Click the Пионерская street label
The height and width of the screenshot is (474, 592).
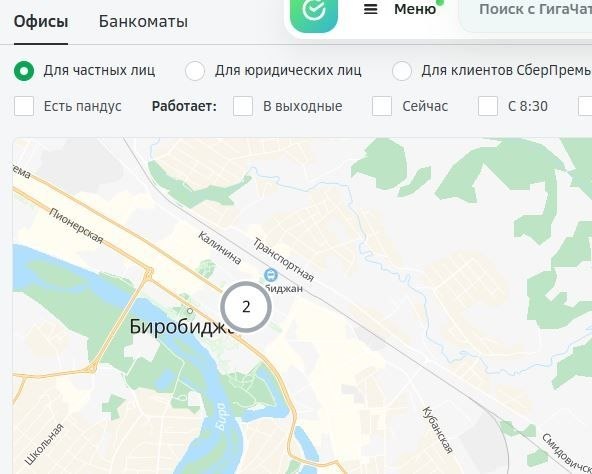(x=76, y=226)
